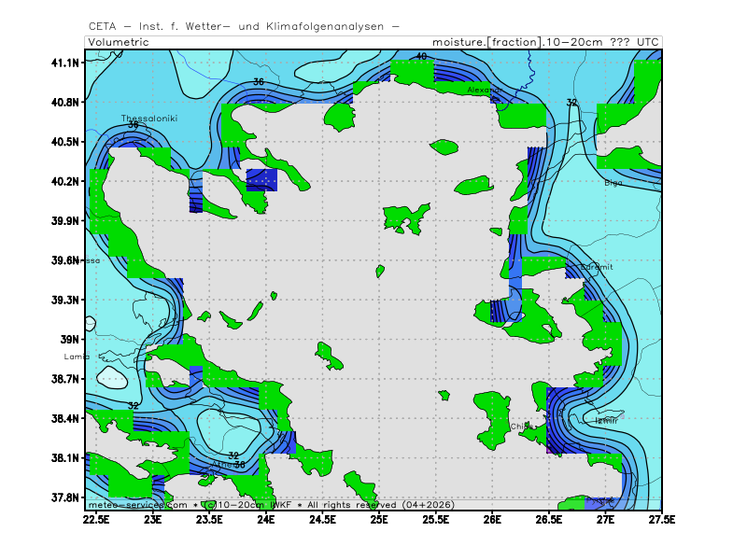Screen dimensions: 747x560
Task: Click the contour value 40 at map top
Action: pos(421,57)
